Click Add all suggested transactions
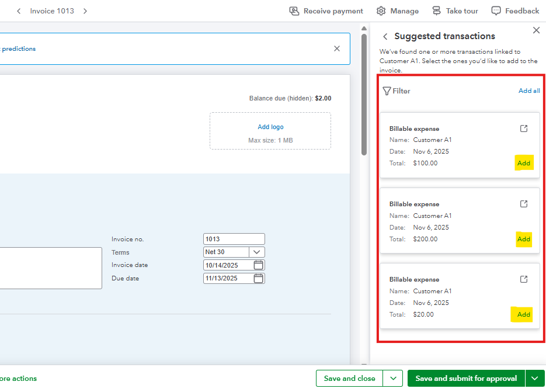Viewport: 546px width, 392px height. point(529,91)
